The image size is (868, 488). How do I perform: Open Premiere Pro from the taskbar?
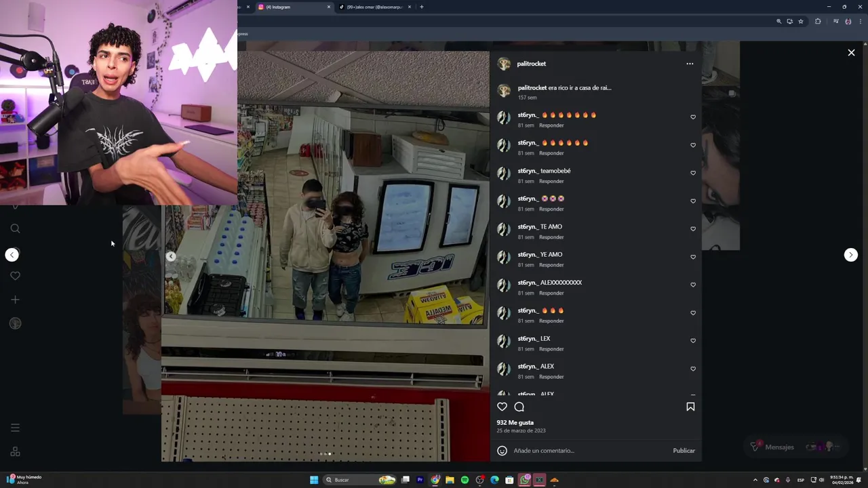tap(420, 480)
